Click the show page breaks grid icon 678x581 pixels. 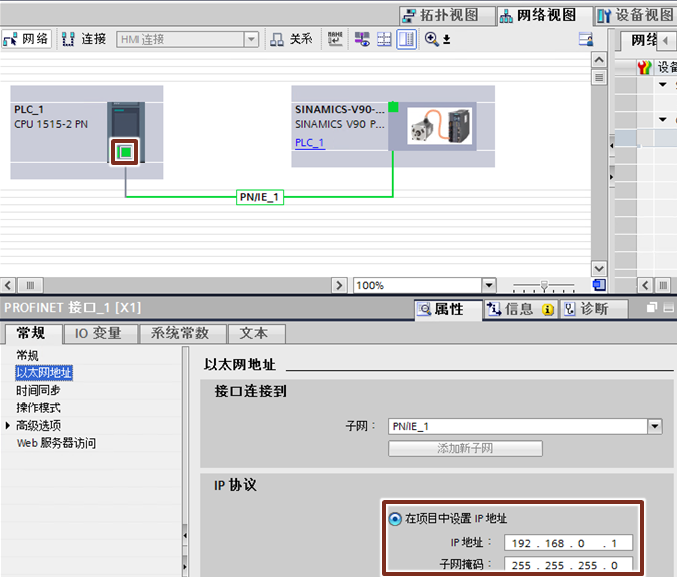click(x=384, y=39)
